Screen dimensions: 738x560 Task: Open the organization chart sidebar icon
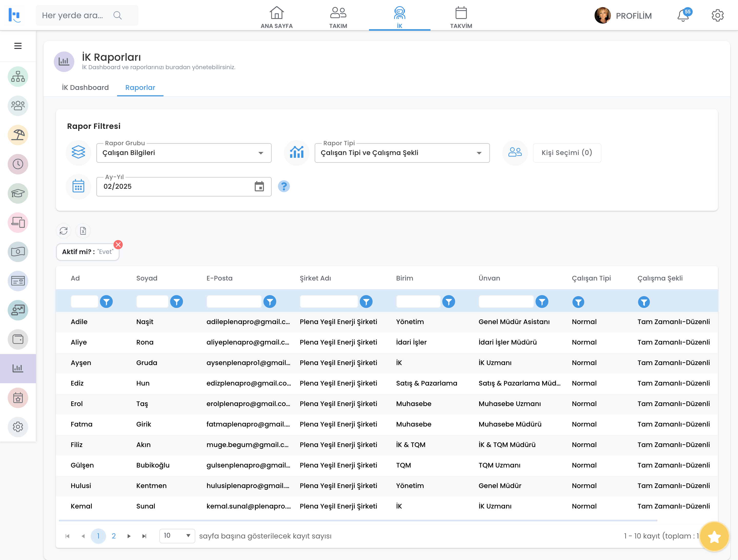[x=18, y=77]
